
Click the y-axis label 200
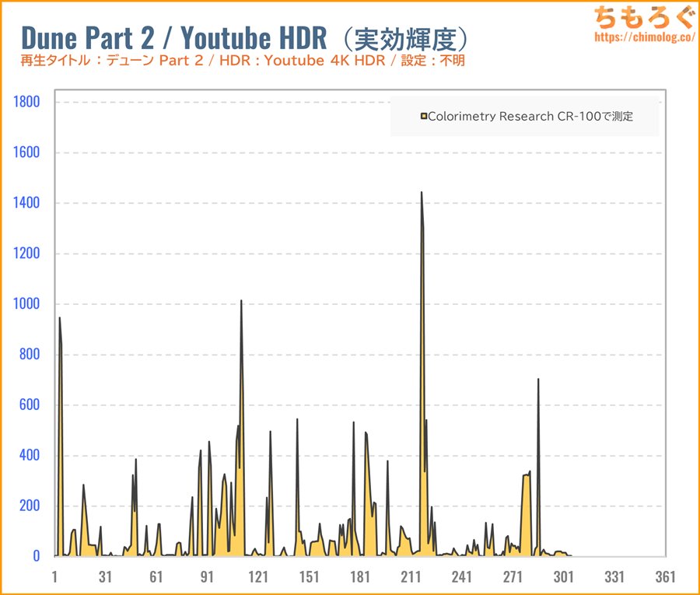(30, 506)
